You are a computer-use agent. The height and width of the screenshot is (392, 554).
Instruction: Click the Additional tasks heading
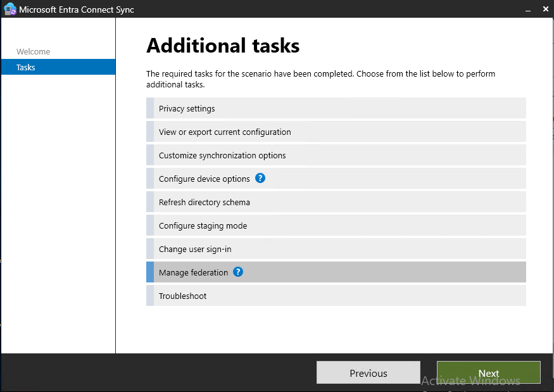[x=223, y=46]
